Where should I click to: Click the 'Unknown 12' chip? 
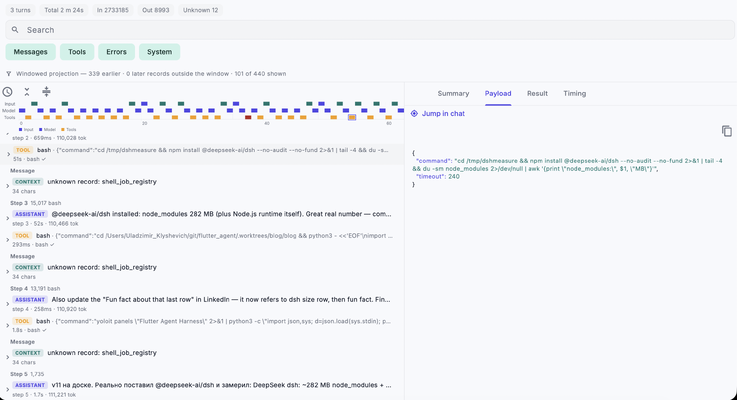click(200, 10)
